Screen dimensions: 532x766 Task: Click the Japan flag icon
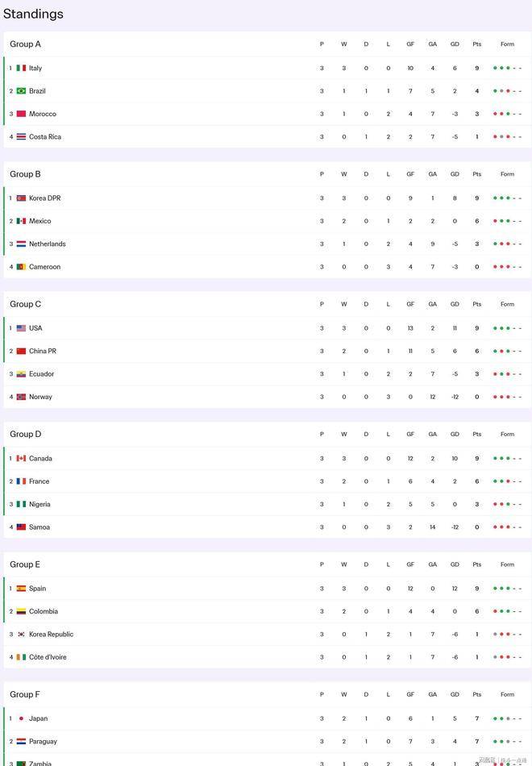21,718
